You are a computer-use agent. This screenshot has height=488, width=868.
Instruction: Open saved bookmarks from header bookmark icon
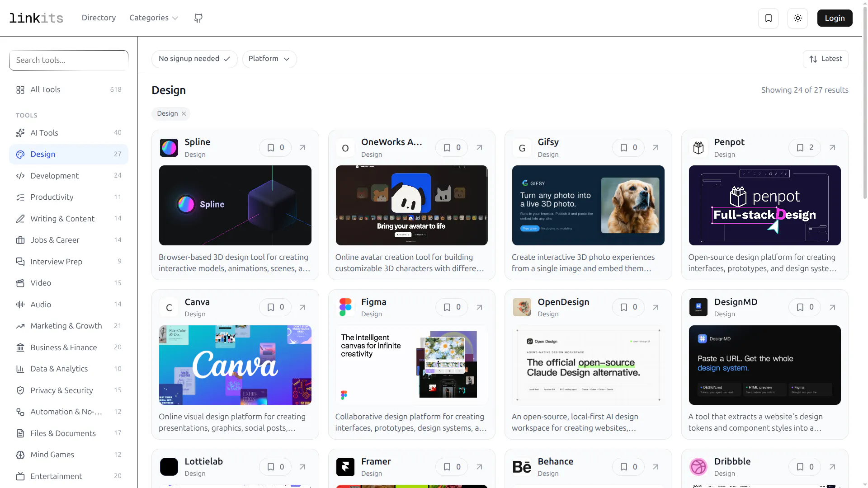(768, 18)
